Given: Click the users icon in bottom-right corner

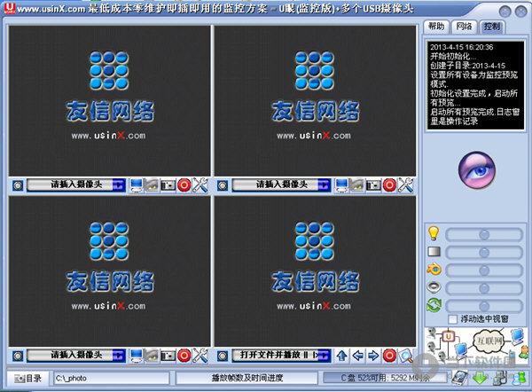Looking at the screenshot, I should tap(519, 378).
